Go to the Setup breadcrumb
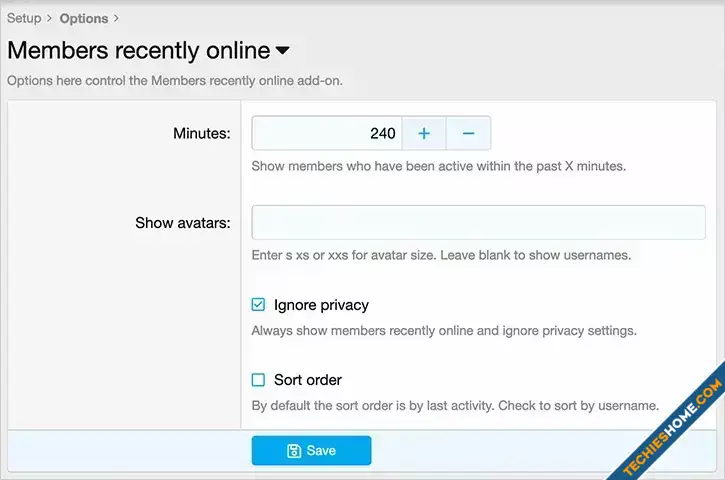Viewport: 725px width, 480px height. 24,18
